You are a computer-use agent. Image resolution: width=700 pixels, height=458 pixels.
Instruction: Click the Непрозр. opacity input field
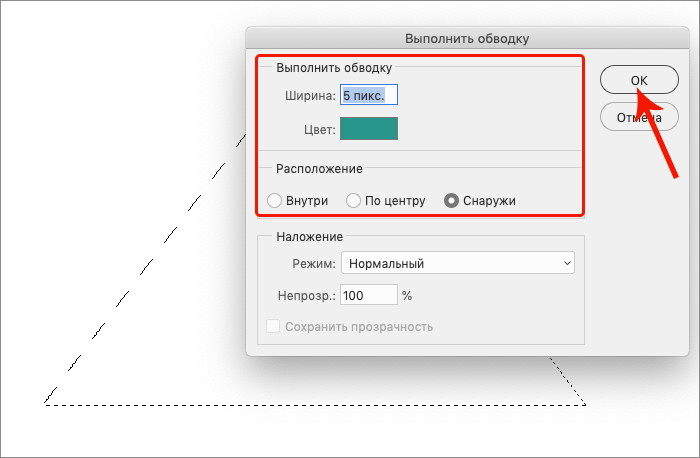(x=368, y=295)
